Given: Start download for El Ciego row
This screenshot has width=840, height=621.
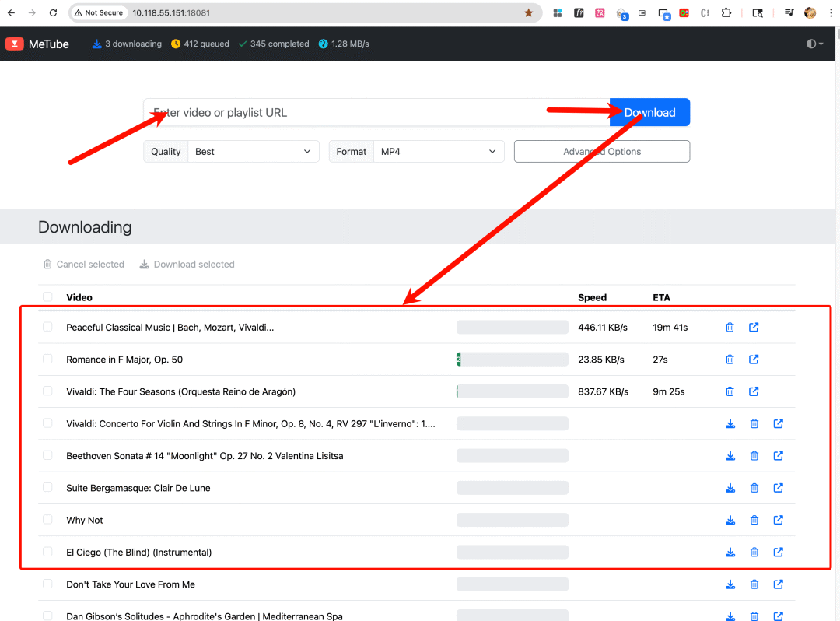Looking at the screenshot, I should (x=730, y=553).
